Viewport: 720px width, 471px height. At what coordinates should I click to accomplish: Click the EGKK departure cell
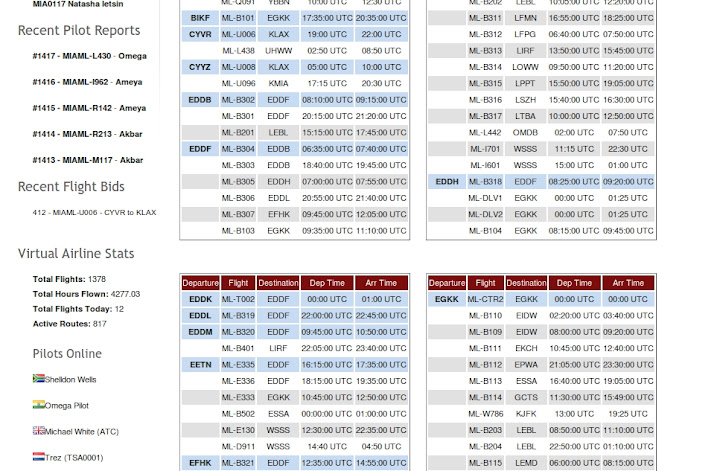pyautogui.click(x=447, y=299)
